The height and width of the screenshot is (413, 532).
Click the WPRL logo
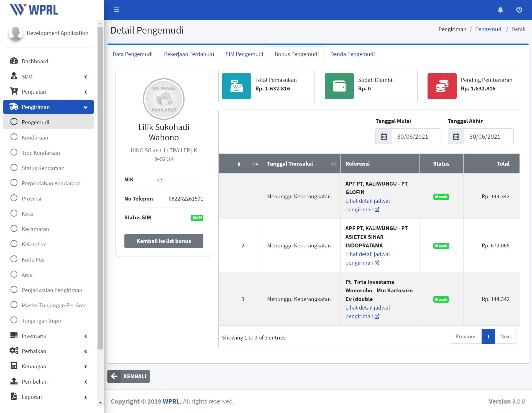coord(34,10)
